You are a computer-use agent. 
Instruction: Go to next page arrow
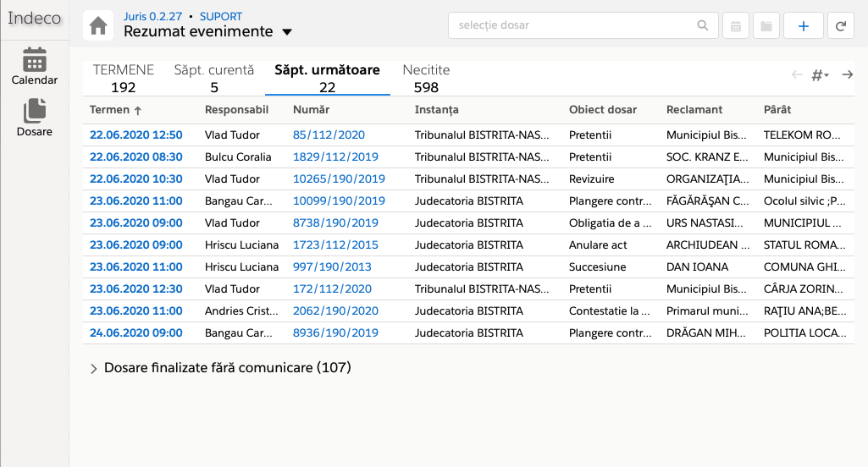click(x=847, y=75)
